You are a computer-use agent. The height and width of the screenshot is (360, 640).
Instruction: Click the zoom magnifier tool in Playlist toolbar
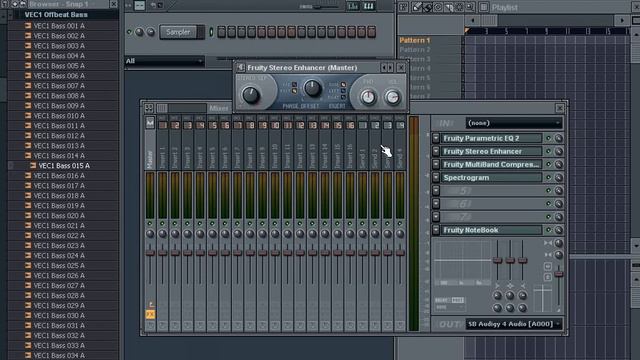(x=470, y=7)
